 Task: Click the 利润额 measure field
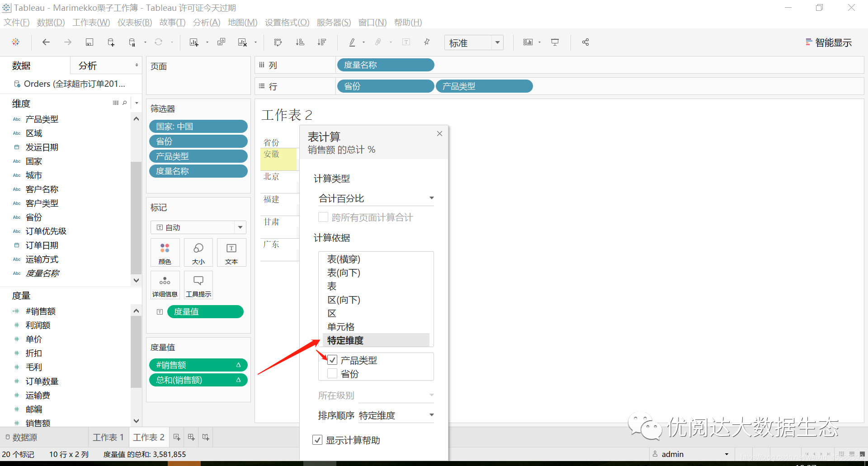point(38,325)
